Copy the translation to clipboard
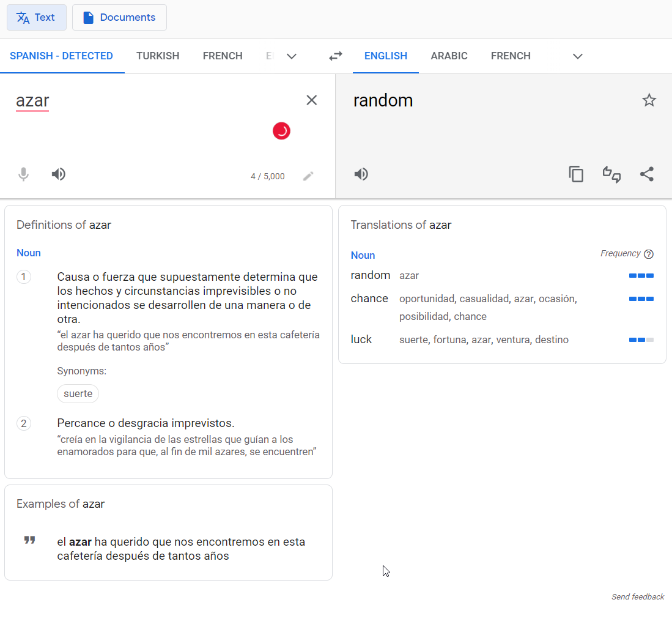The width and height of the screenshot is (672, 635). (576, 175)
